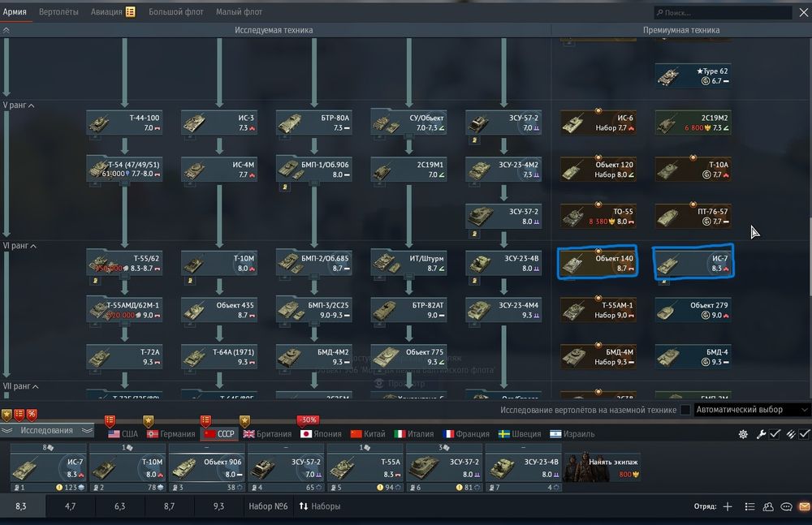This screenshot has width=812, height=525.
Task: Select the Объект 775 vehicle card
Action: click(x=408, y=357)
